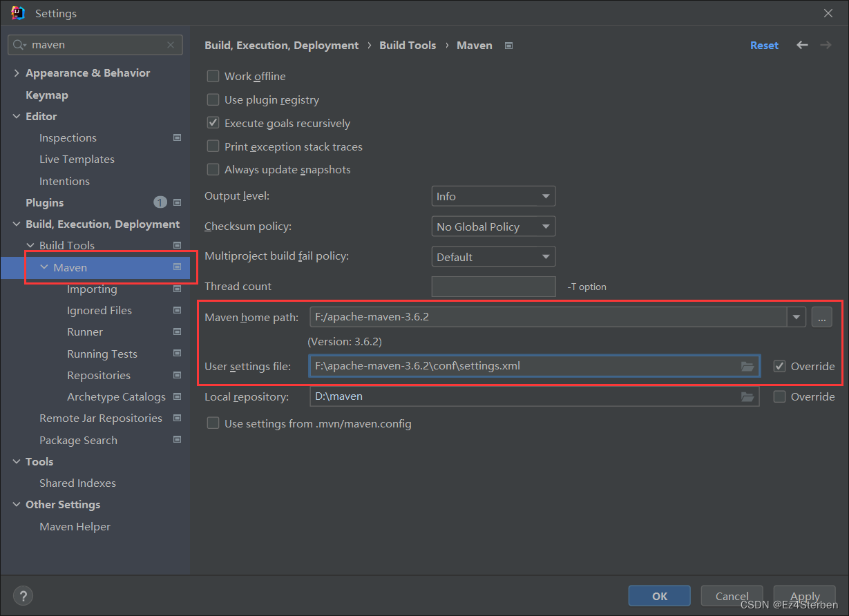Click the IntelliJ logo in title bar
Image resolution: width=849 pixels, height=616 pixels.
click(x=18, y=13)
